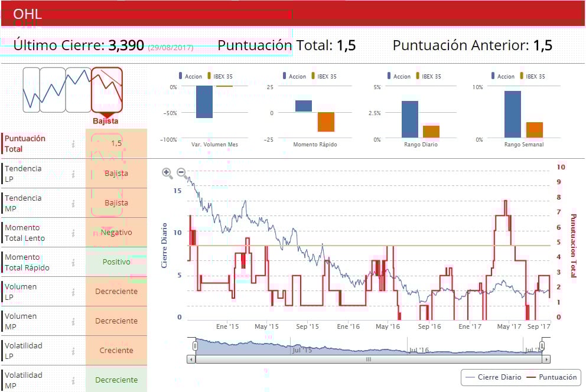Click the Decreciente value for Volumen LP
586x392 pixels.
click(116, 291)
